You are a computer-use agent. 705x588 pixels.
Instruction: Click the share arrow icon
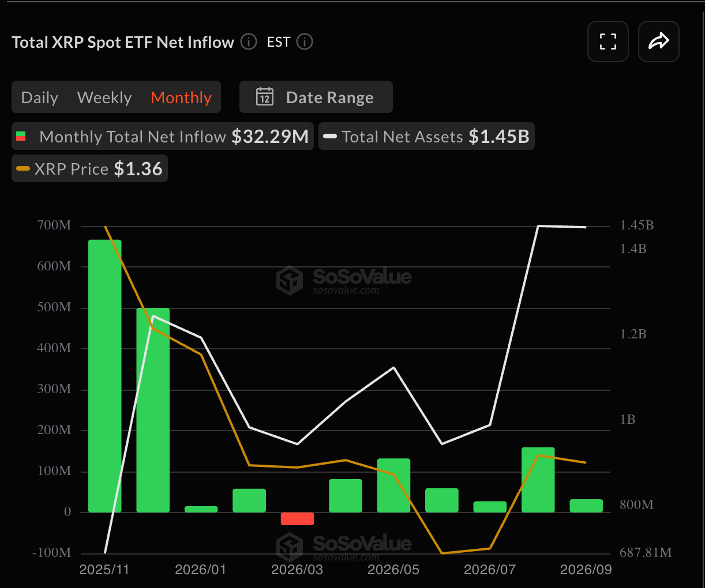(x=658, y=42)
